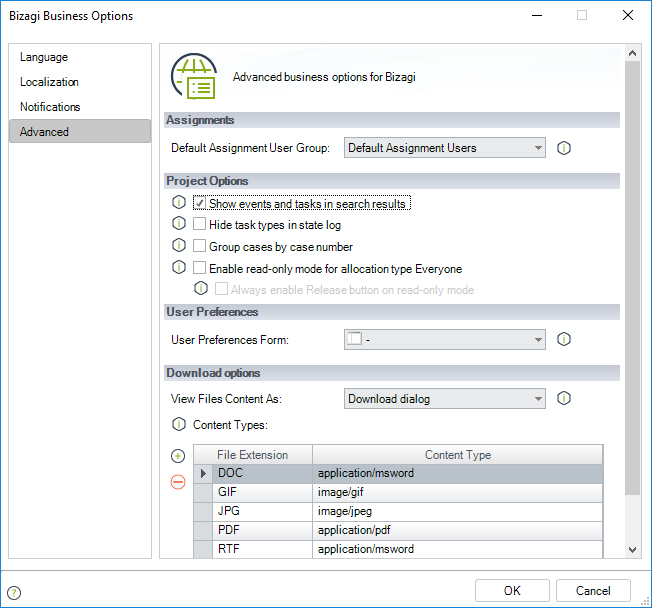Click info icon for Enable read-only mode
Viewport: 652px width, 608px height.
pos(179,267)
